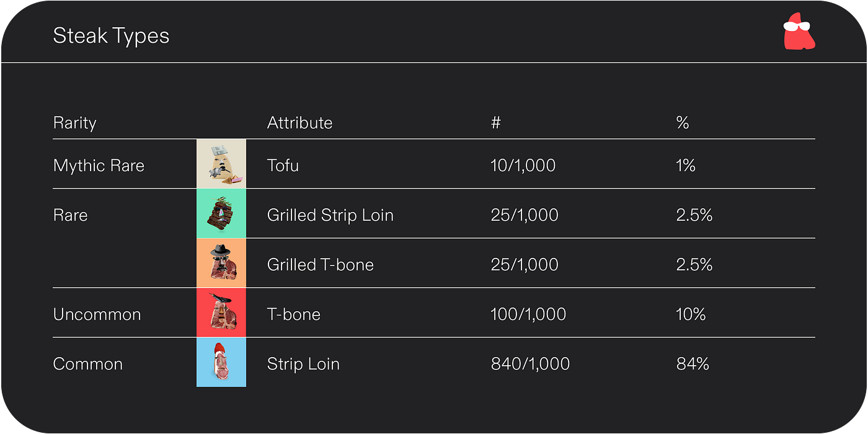Click the Grilled T-bone attribute name
Viewport: 868px width, 434px height.
(321, 265)
